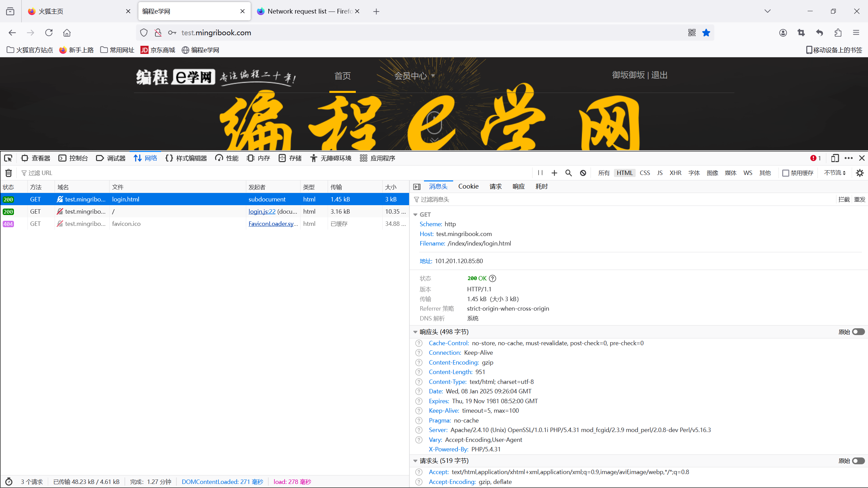Open help for the Server header
Image resolution: width=868 pixels, height=488 pixels.
[x=419, y=430]
